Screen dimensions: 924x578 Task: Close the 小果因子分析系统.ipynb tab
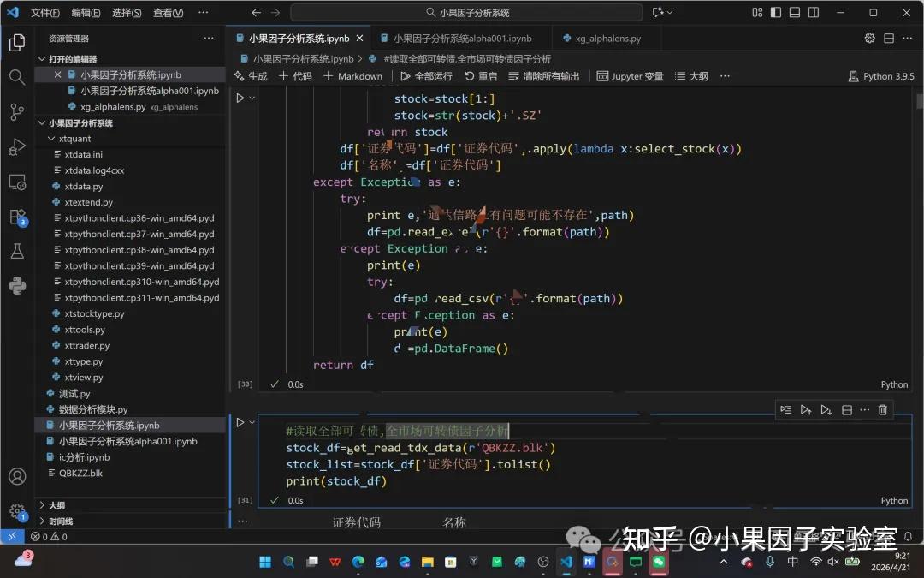(359, 39)
